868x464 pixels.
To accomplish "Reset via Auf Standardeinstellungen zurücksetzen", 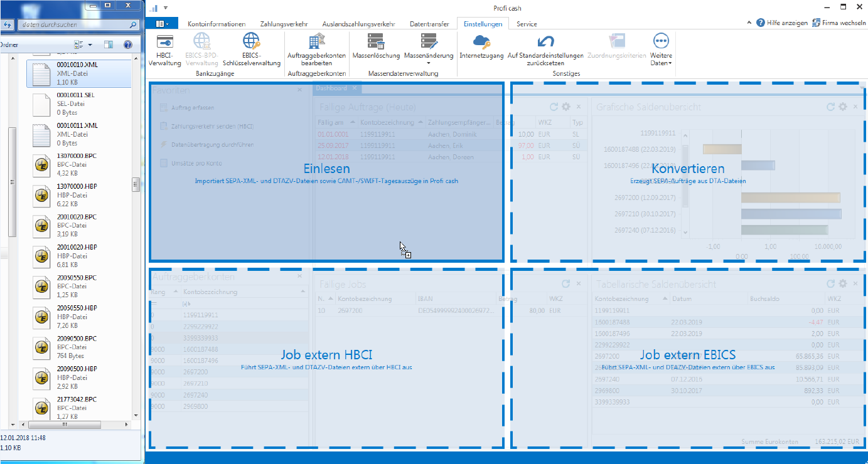I will coord(545,50).
